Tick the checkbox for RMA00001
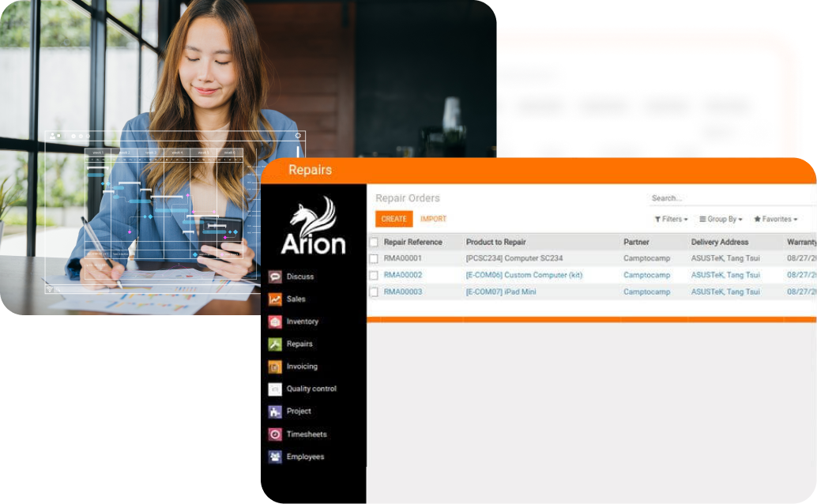This screenshot has height=504, width=817. click(374, 258)
